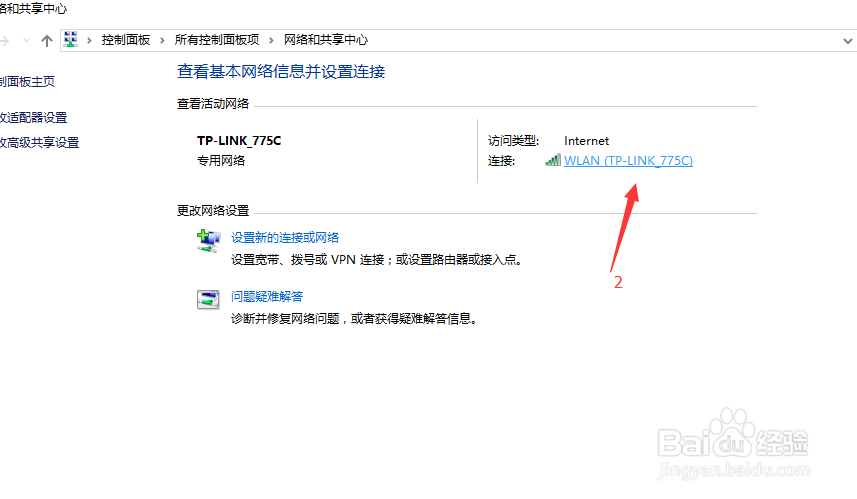The width and height of the screenshot is (857, 499).
Task: Select 网络和共享中心 breadcrumb
Action: (326, 40)
